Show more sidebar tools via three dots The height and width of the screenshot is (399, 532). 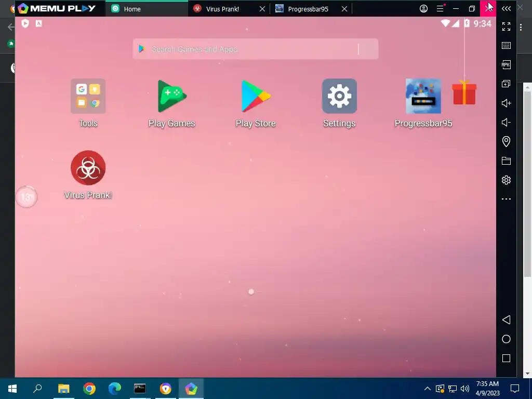point(506,199)
